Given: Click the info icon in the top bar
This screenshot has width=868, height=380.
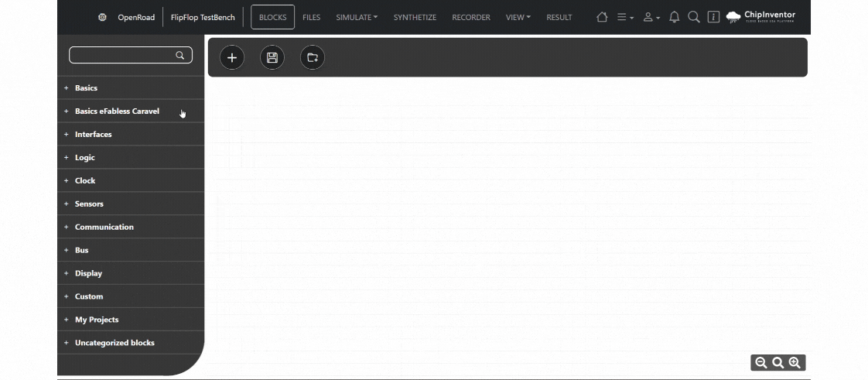Looking at the screenshot, I should click(713, 17).
